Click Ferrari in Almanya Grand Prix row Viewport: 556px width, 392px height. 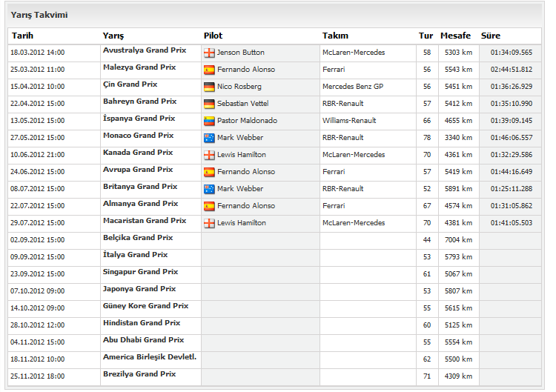334,206
